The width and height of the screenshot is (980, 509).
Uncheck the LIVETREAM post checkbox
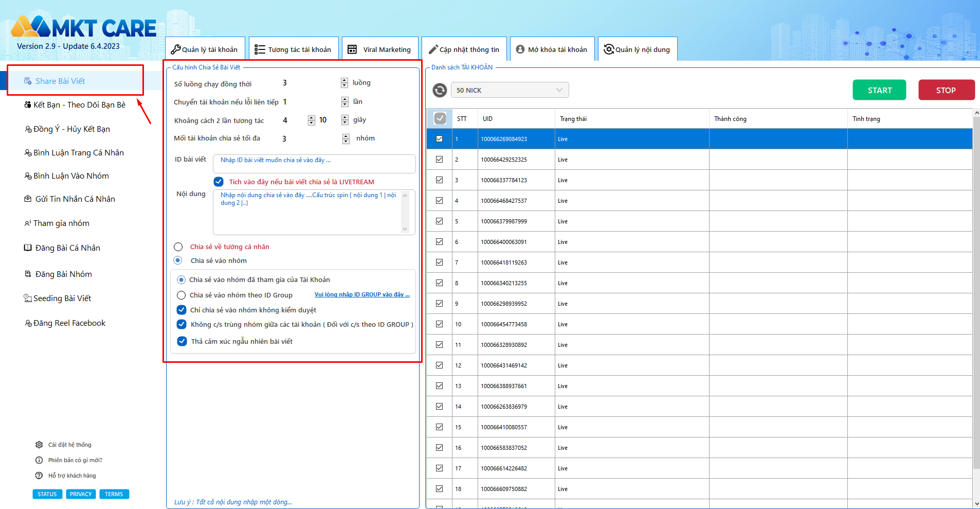click(219, 182)
